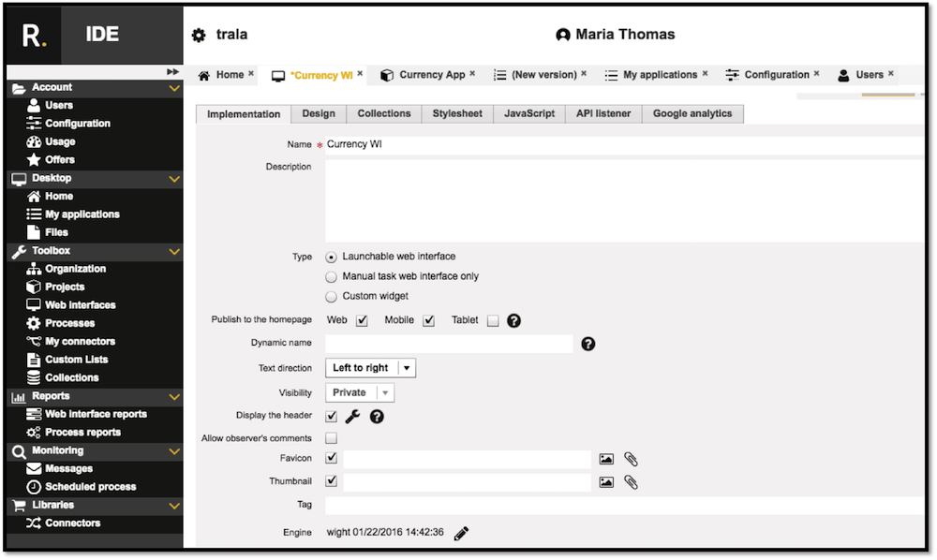Screen dimensions: 937x560
Task: Close the Configuration tab
Action: pos(816,74)
